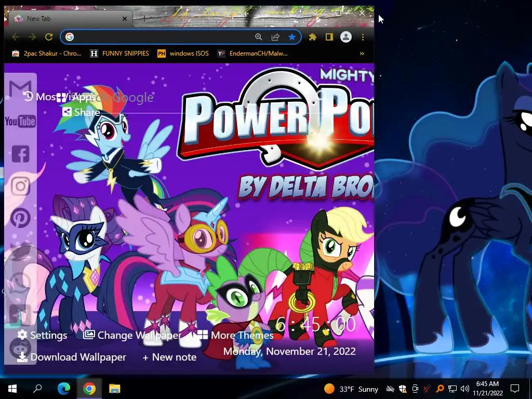The width and height of the screenshot is (532, 399).
Task: Open the EndermanCH/Malw... bookmark
Action: 253,54
